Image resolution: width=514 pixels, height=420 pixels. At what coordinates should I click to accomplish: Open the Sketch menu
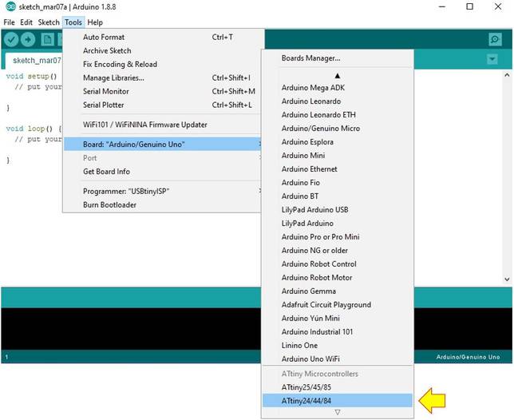coord(49,22)
